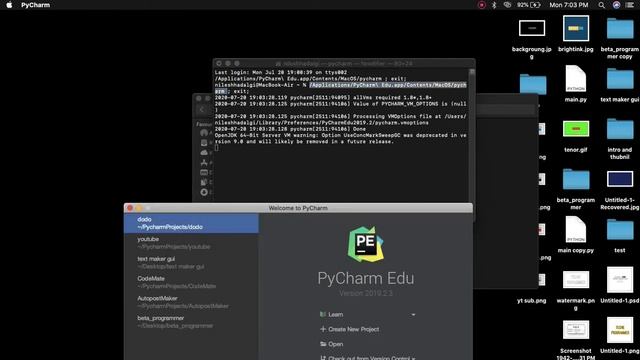This screenshot has width=640, height=360.
Task: Open Spotlight search icon
Action: pos(602,5)
